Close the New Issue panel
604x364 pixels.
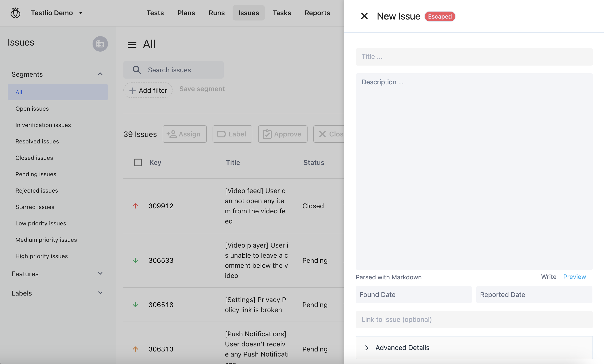364,16
